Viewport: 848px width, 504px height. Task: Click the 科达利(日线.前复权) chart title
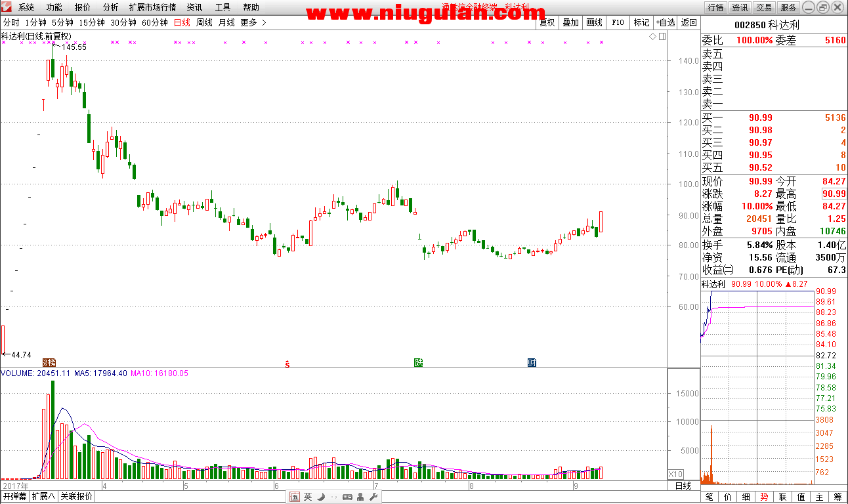(36, 36)
